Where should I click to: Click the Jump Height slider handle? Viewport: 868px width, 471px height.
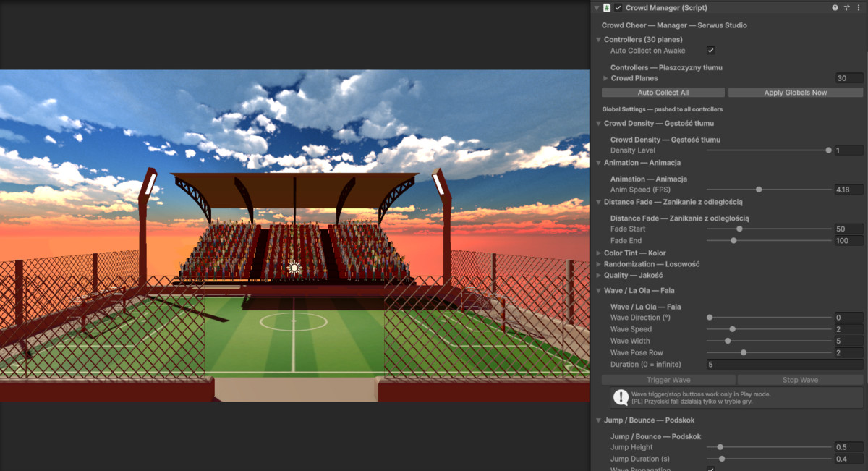[x=720, y=447]
